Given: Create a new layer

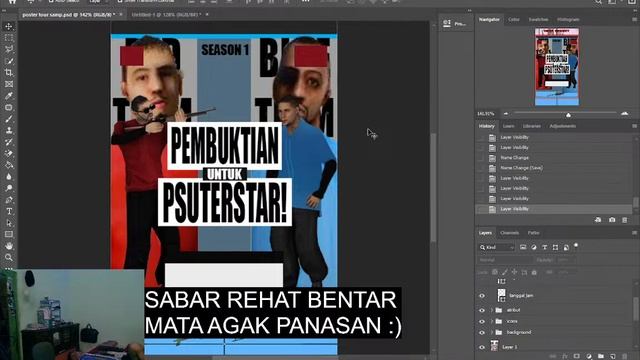Looking at the screenshot, I should point(613,356).
